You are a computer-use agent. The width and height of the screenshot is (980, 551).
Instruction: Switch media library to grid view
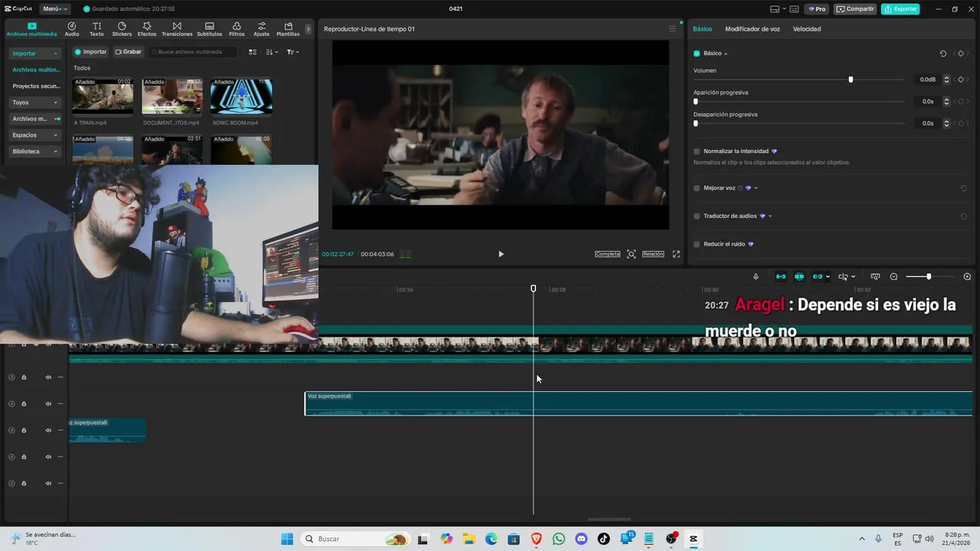pyautogui.click(x=253, y=52)
